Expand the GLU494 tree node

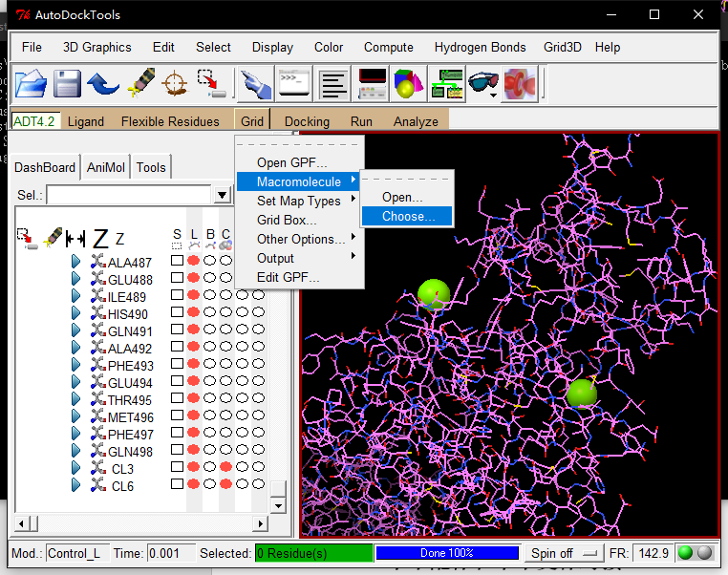click(76, 381)
